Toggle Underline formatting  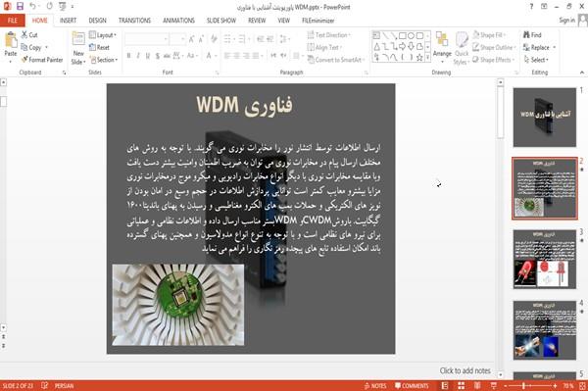[148, 56]
